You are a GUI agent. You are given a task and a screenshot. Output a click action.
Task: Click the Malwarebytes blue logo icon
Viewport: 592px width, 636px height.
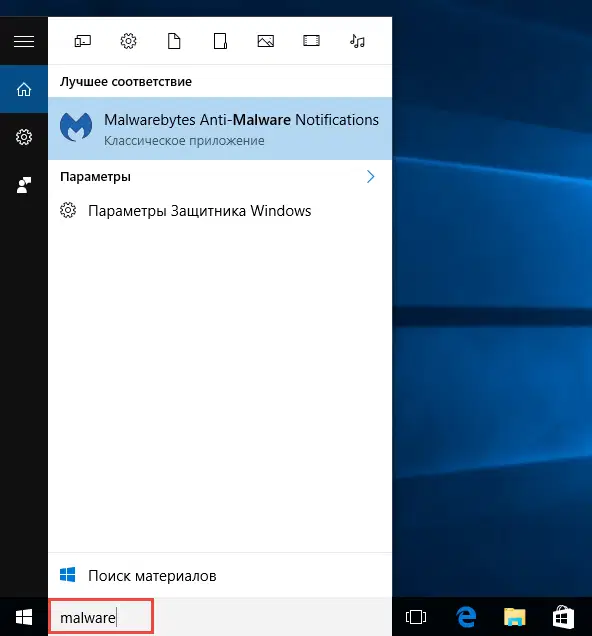[76, 127]
